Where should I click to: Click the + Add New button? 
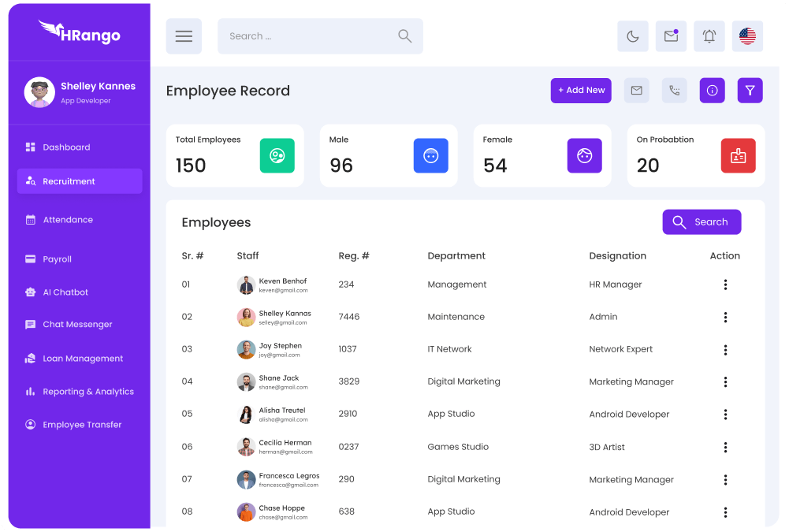coord(581,91)
